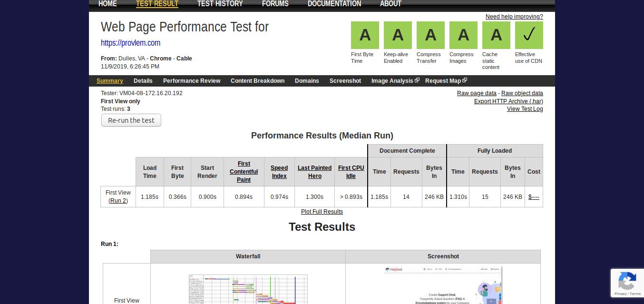Click the First Byte value 0.366s
644x304 pixels.
(177, 197)
